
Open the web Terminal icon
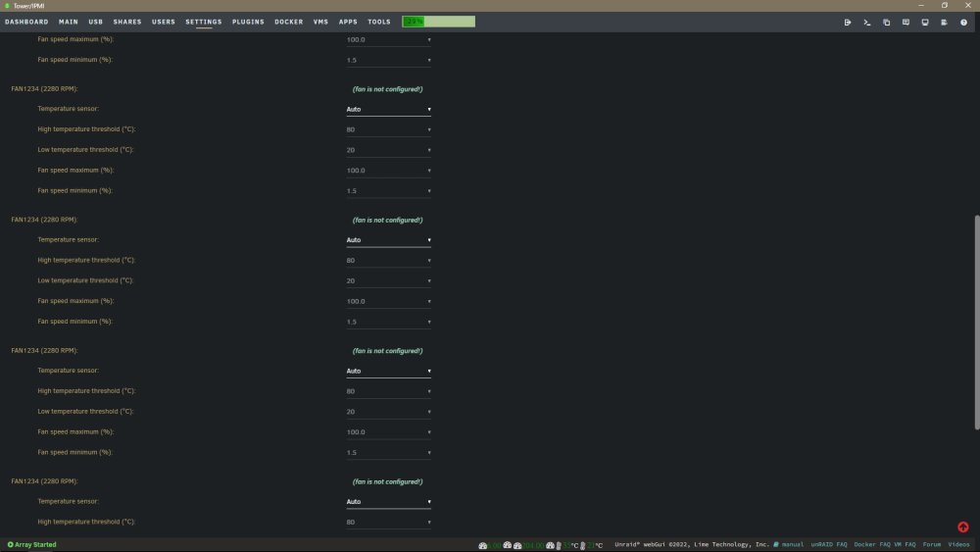tap(867, 22)
